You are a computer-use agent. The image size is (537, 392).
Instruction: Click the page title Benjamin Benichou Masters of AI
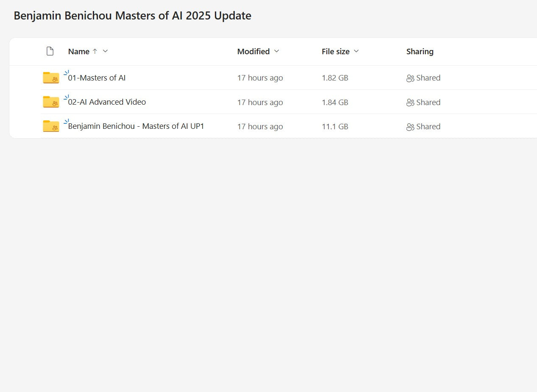point(132,16)
